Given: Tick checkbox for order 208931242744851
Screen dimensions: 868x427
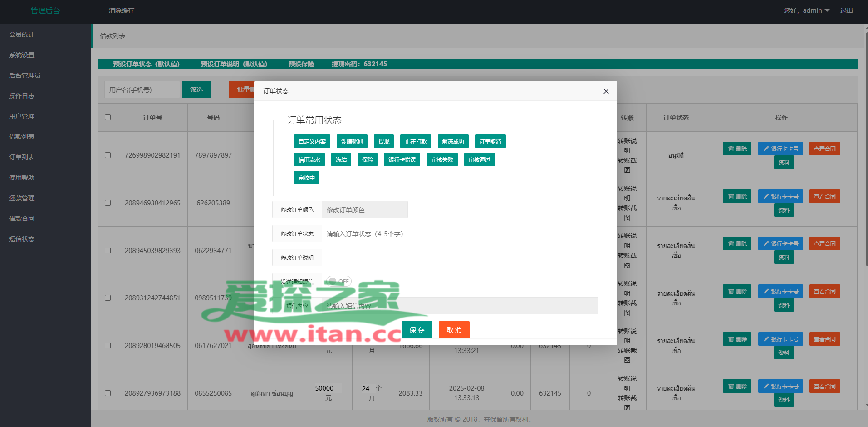Looking at the screenshot, I should click(108, 298).
